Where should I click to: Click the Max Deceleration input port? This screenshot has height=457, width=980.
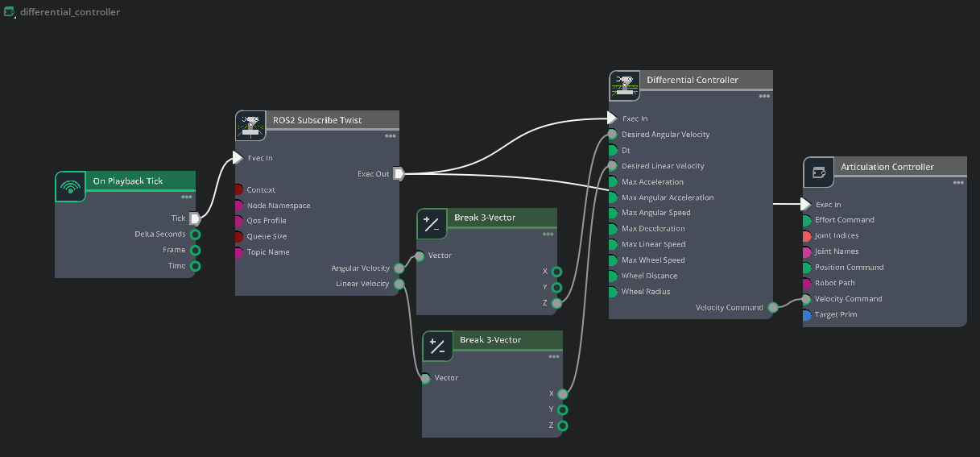[x=613, y=229]
